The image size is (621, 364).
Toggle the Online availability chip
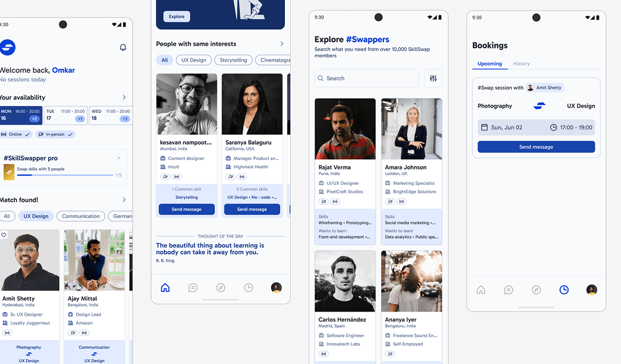pyautogui.click(x=16, y=134)
